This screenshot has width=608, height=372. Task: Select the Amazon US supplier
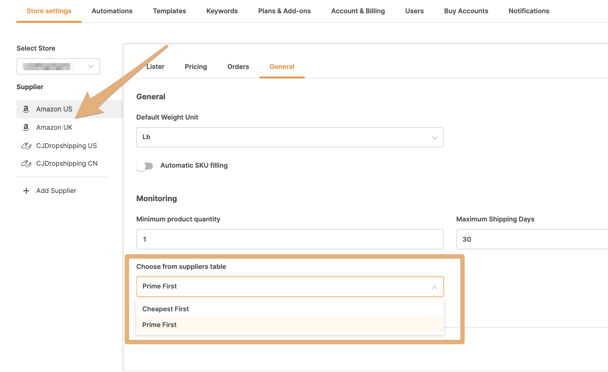coord(69,109)
